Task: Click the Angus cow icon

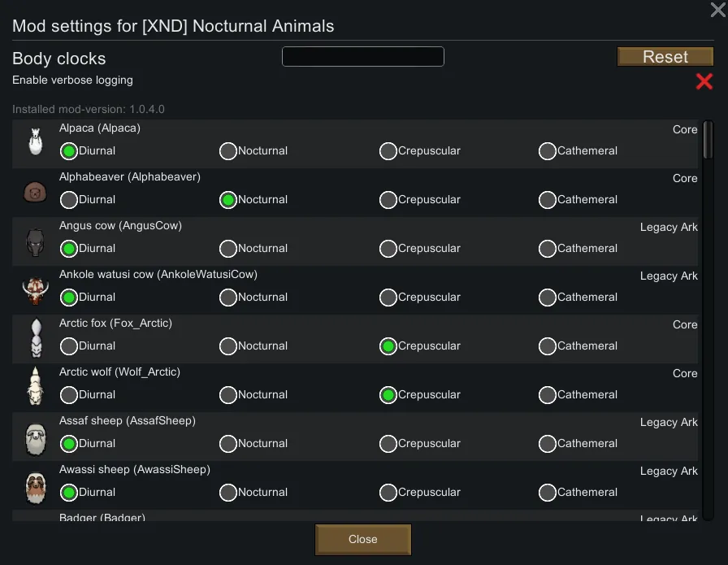Action: click(35, 241)
